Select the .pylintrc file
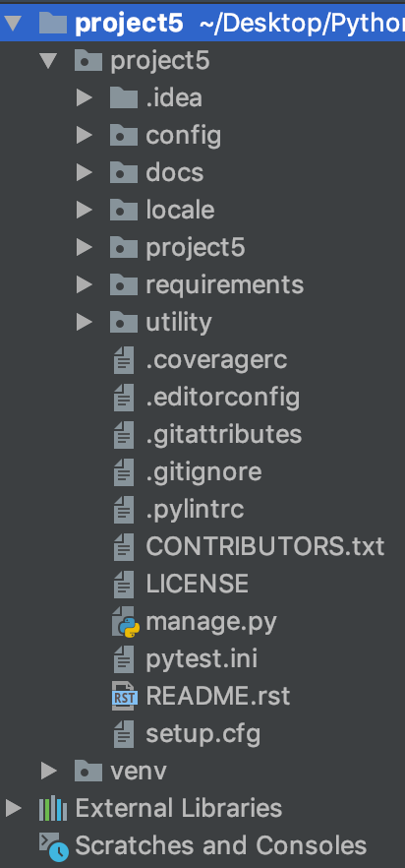405x868 pixels. click(195, 510)
